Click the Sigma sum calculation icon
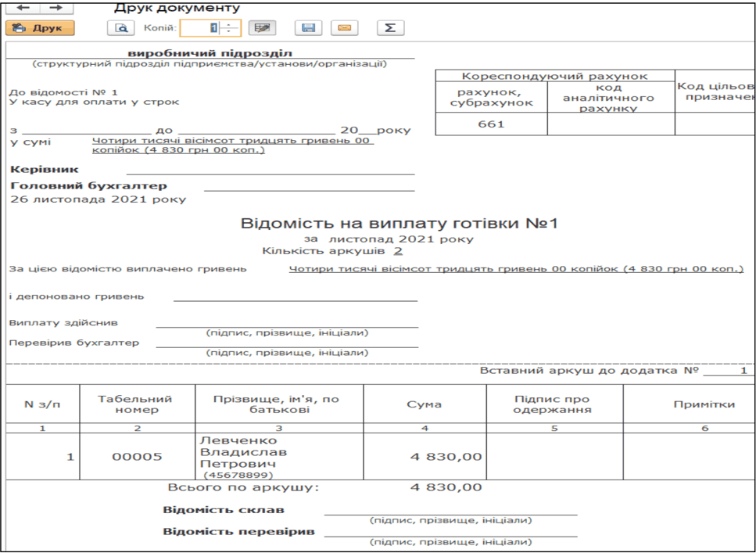Viewport: 756px width, 553px height. [x=390, y=28]
